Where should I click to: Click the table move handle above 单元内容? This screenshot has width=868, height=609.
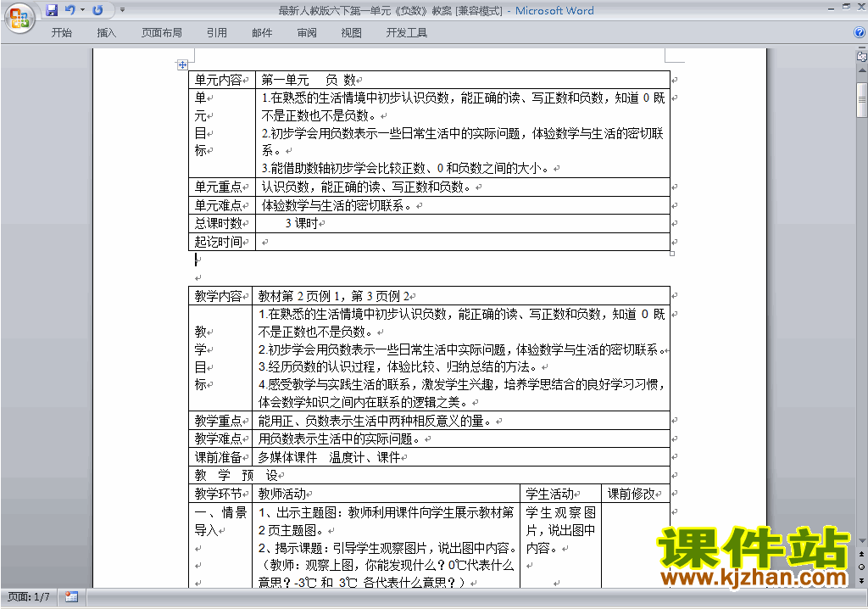point(182,64)
